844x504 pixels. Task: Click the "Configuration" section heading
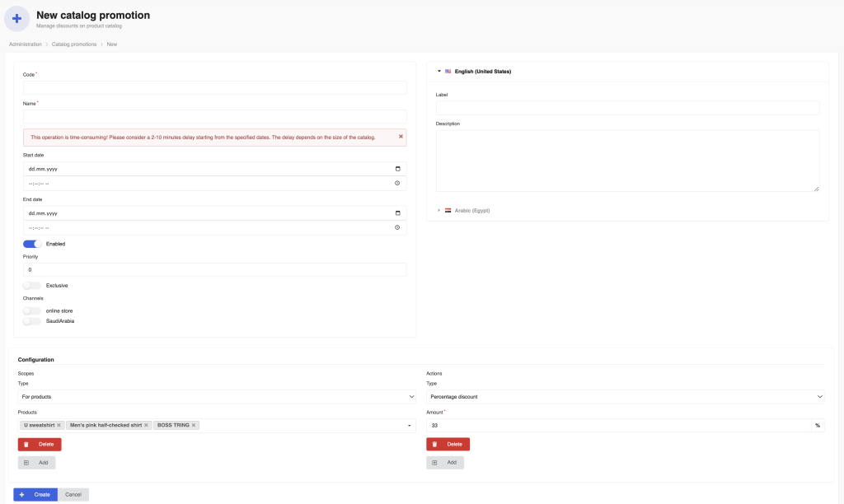(36, 359)
